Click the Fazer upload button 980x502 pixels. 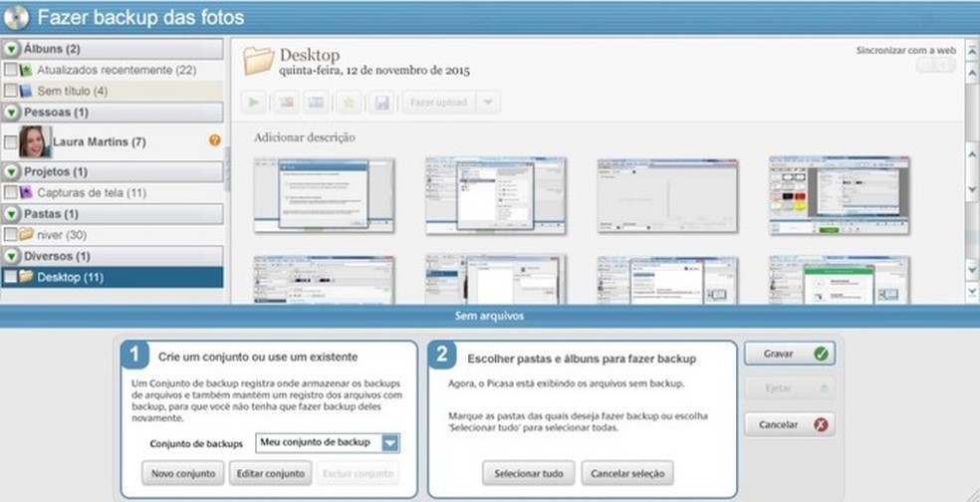tap(439, 103)
